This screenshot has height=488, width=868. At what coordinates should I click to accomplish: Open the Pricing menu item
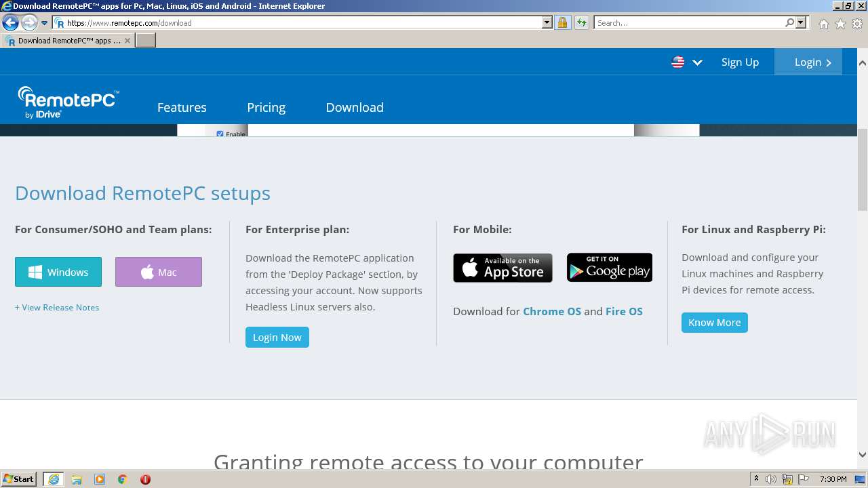(266, 107)
